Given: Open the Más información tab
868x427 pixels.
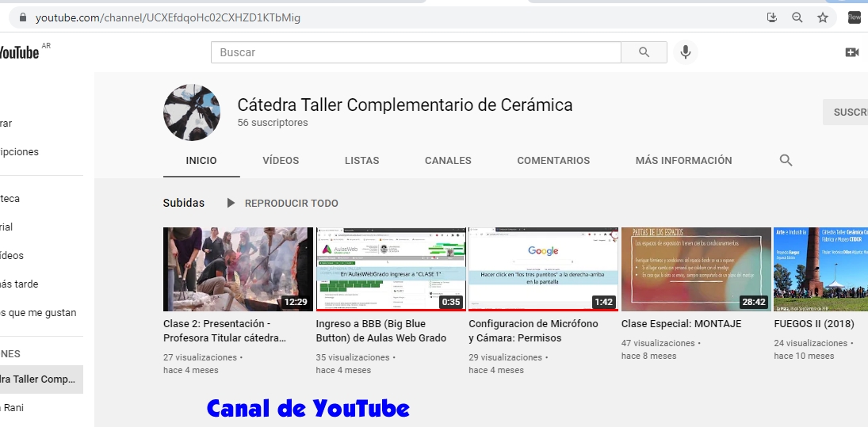Looking at the screenshot, I should click(x=683, y=160).
